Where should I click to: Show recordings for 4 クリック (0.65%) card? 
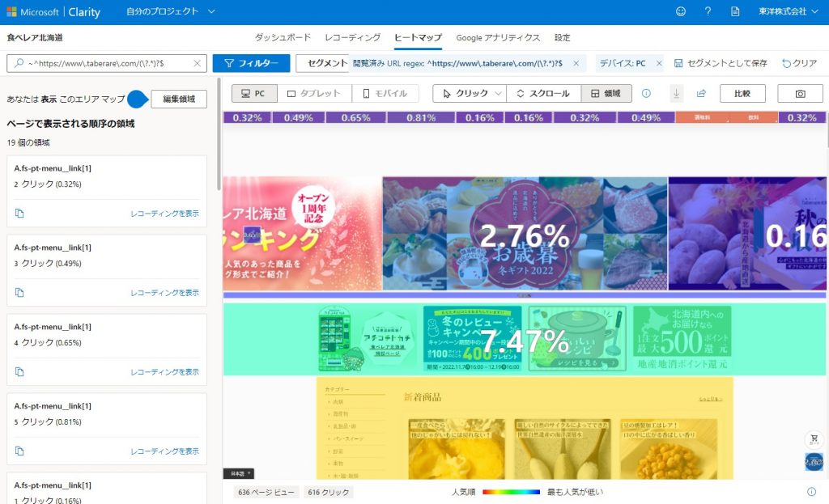[165, 372]
